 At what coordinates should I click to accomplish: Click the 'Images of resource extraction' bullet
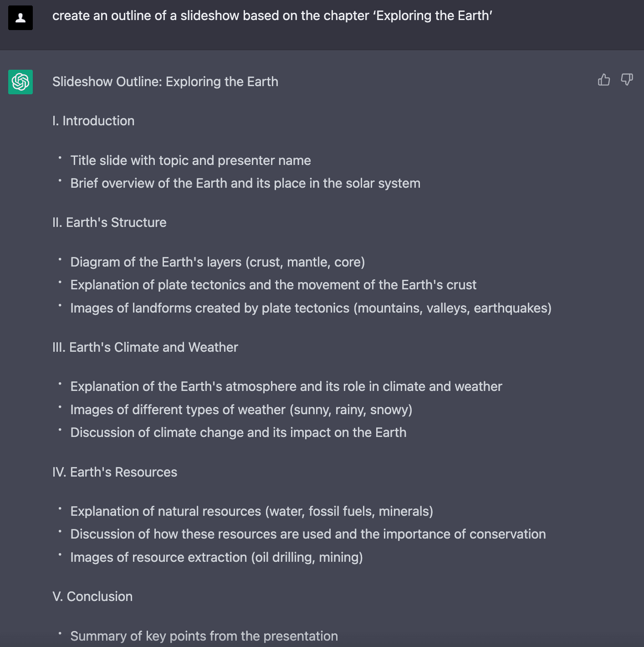pyautogui.click(x=216, y=557)
